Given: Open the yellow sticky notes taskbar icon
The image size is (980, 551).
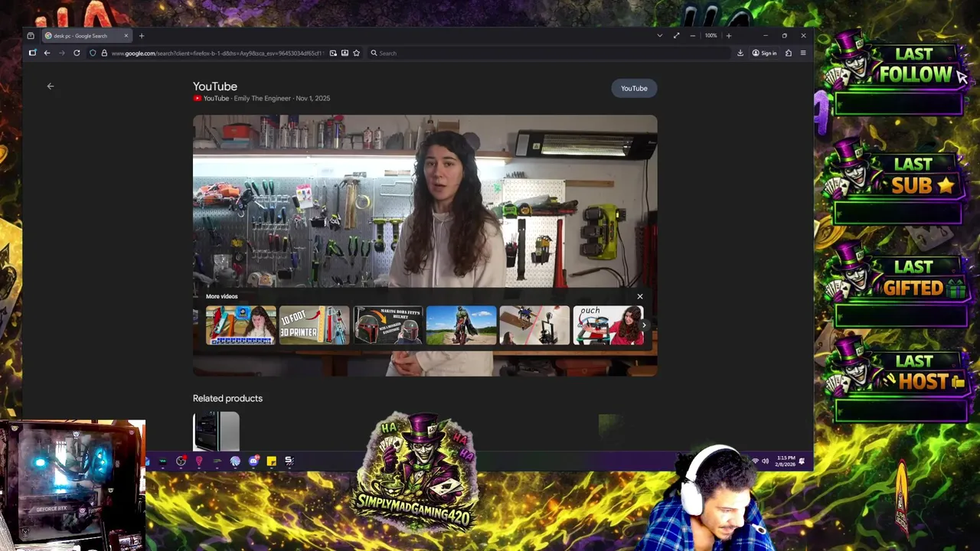Looking at the screenshot, I should coord(271,461).
